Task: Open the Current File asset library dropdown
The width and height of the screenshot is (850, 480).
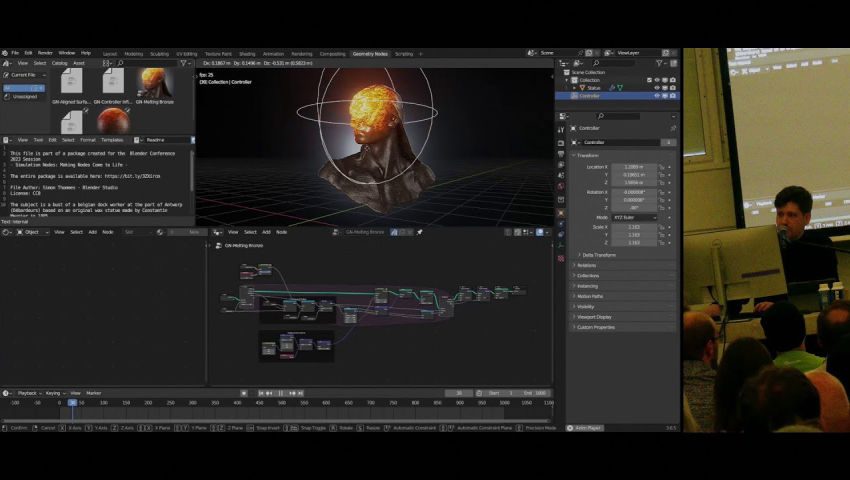Action: pos(24,75)
